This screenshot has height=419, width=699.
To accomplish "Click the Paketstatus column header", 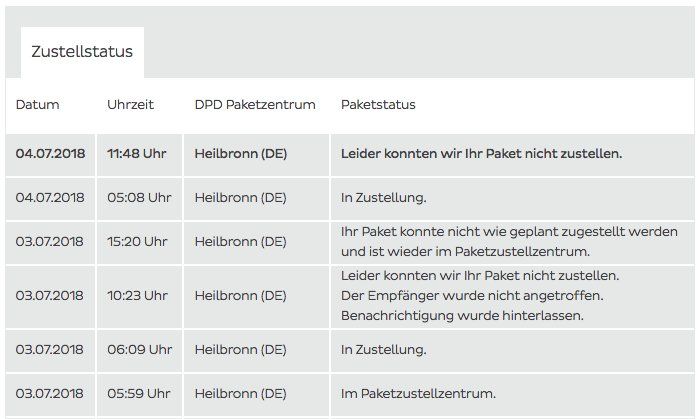I will [378, 105].
